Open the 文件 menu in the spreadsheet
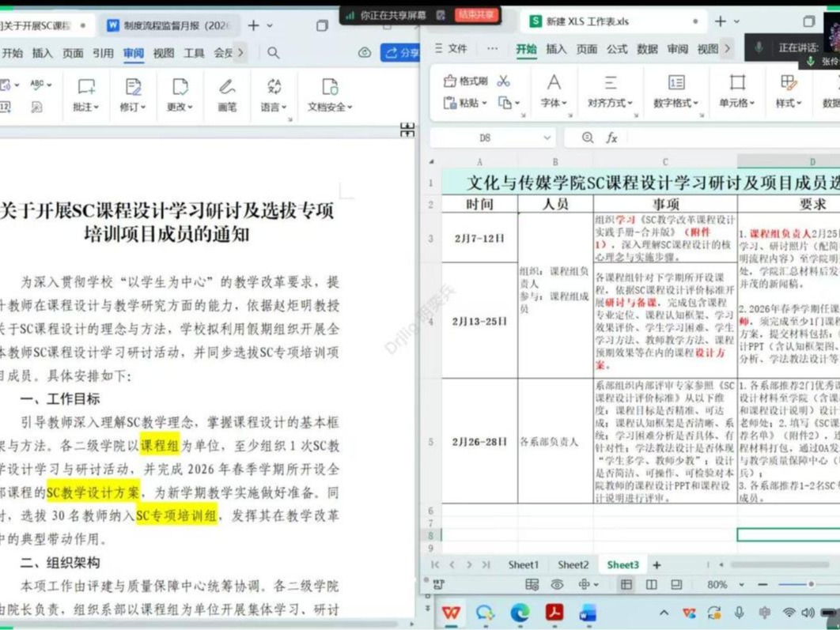This screenshot has height=630, width=840. [x=456, y=48]
